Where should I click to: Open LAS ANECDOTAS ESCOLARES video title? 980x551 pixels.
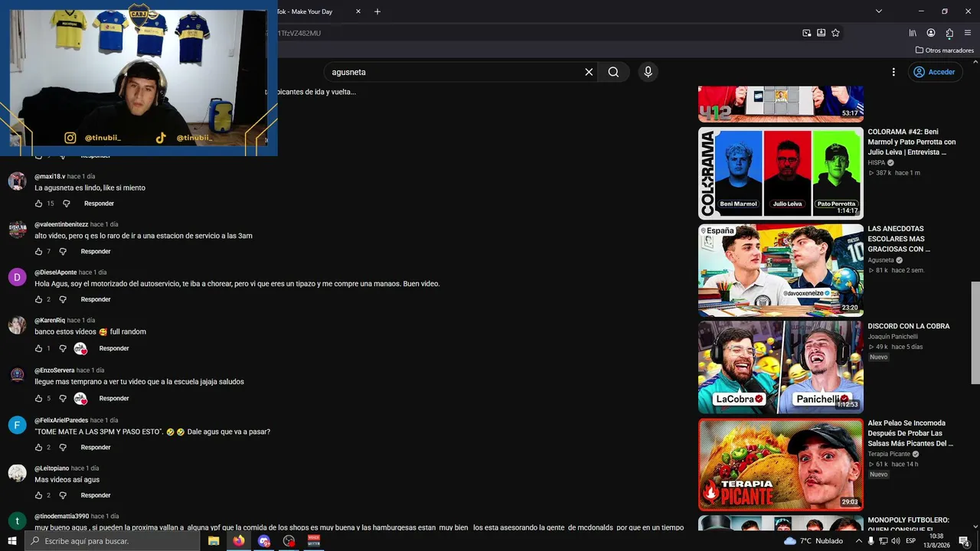(899, 239)
